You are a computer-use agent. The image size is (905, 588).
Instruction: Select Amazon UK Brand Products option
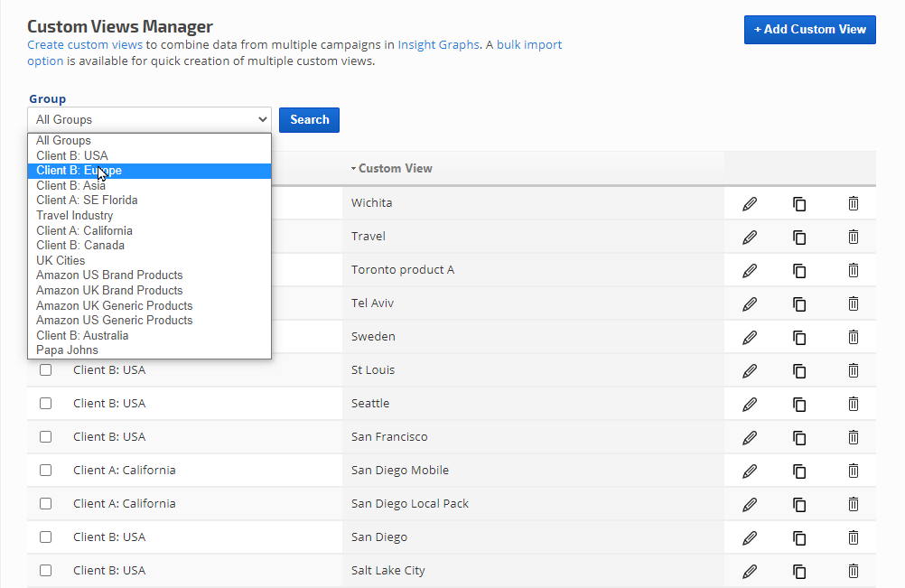click(x=109, y=290)
